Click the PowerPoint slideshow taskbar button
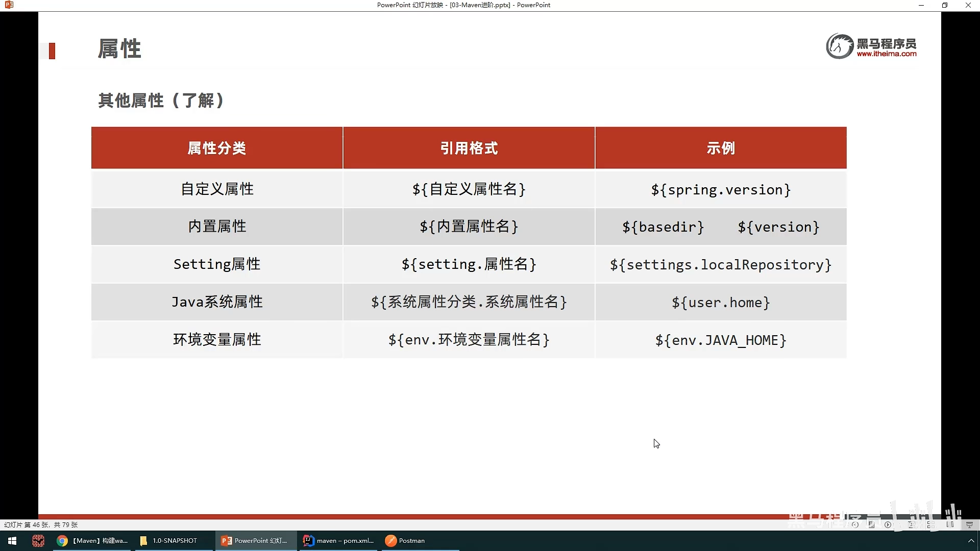Screen dimensions: 980x551 point(255,541)
